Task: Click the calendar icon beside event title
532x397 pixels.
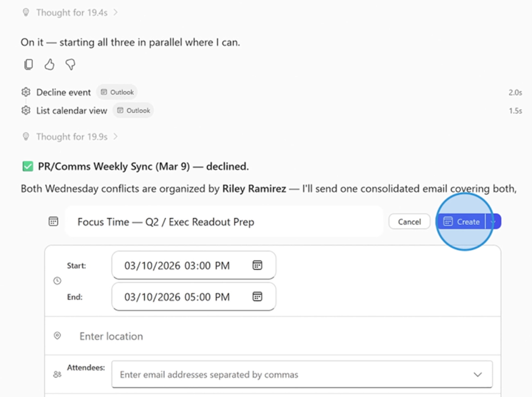Action: coord(53,222)
